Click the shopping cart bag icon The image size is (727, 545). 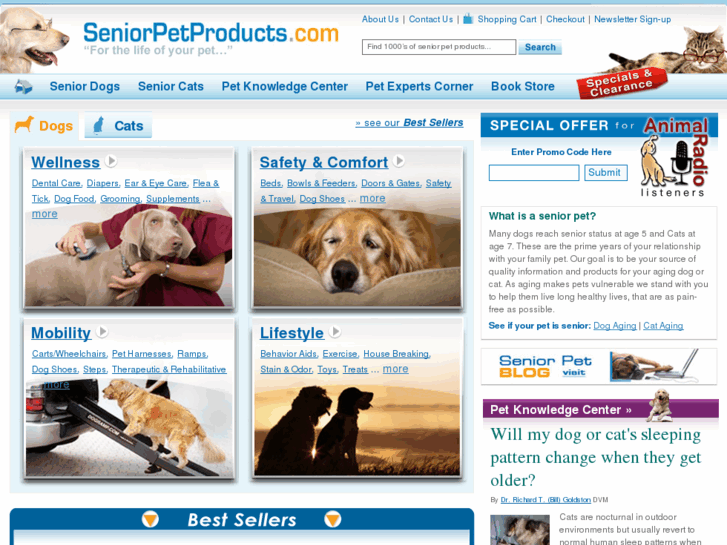tap(468, 19)
